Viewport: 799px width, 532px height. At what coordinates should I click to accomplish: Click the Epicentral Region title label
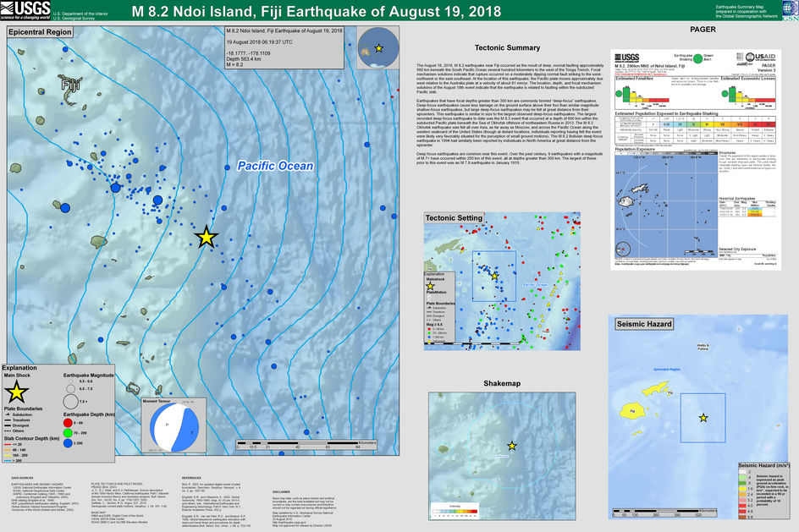tap(41, 31)
